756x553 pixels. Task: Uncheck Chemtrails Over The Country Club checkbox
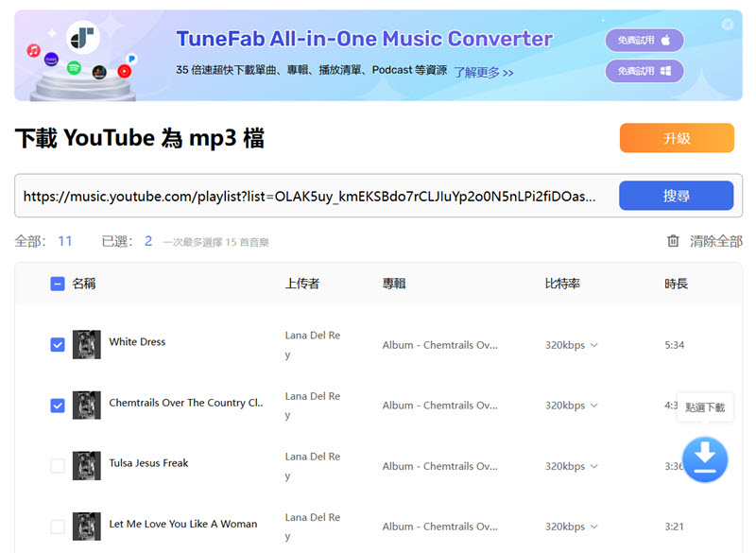(58, 406)
